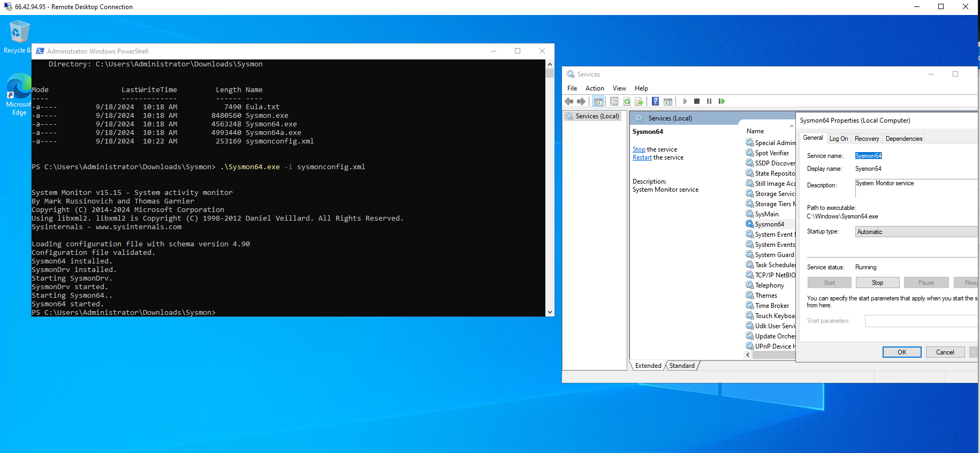Click the Service name field showing Sysmon64
The image size is (980, 453).
pos(868,156)
